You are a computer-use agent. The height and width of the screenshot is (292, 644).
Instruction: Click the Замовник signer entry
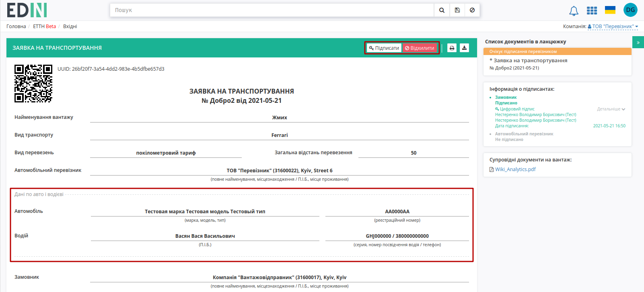point(506,97)
